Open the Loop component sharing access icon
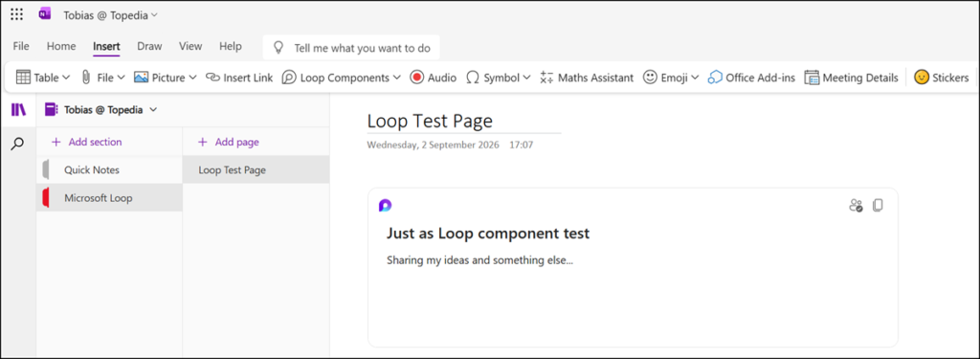Screen dimensions: 980x359 click(x=856, y=205)
